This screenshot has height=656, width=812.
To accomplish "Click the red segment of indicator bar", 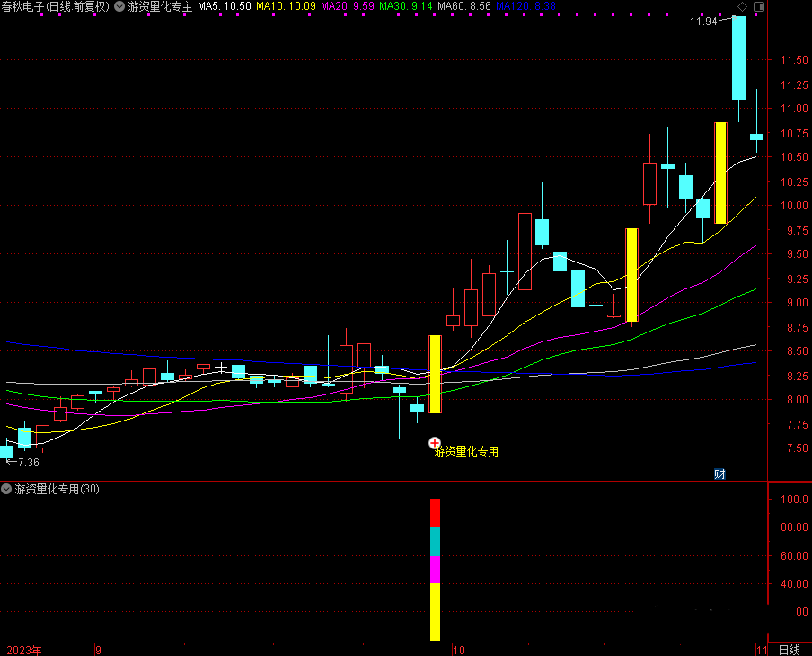I will tap(436, 512).
